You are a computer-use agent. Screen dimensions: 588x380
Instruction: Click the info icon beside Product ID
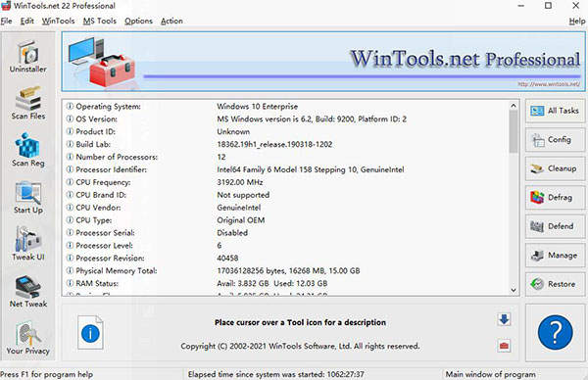tap(70, 131)
